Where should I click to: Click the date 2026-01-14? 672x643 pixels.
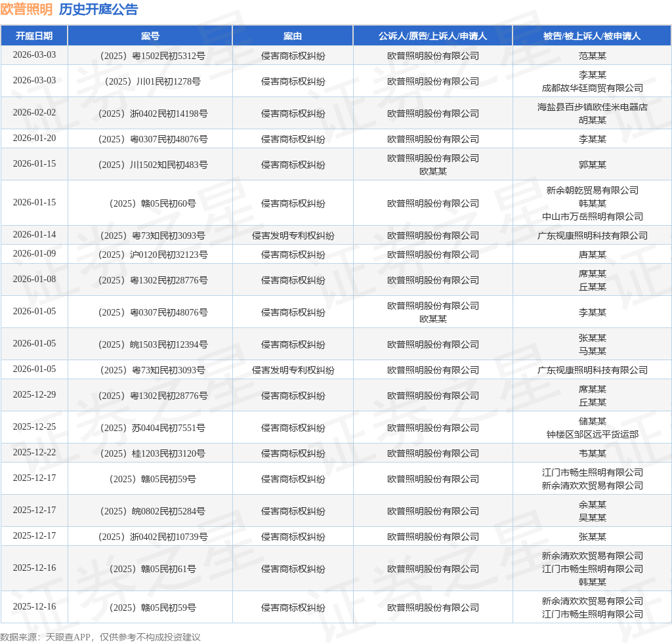(x=34, y=235)
